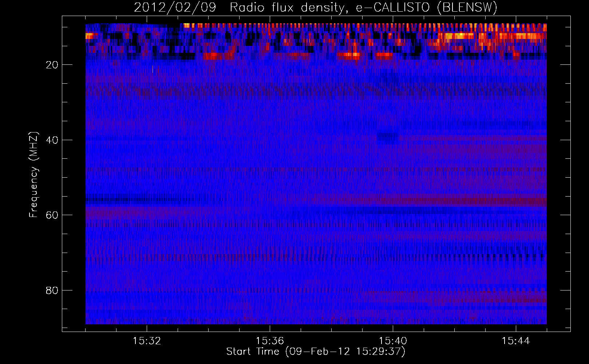Select the 40 MHz frequency tick label

[52, 140]
